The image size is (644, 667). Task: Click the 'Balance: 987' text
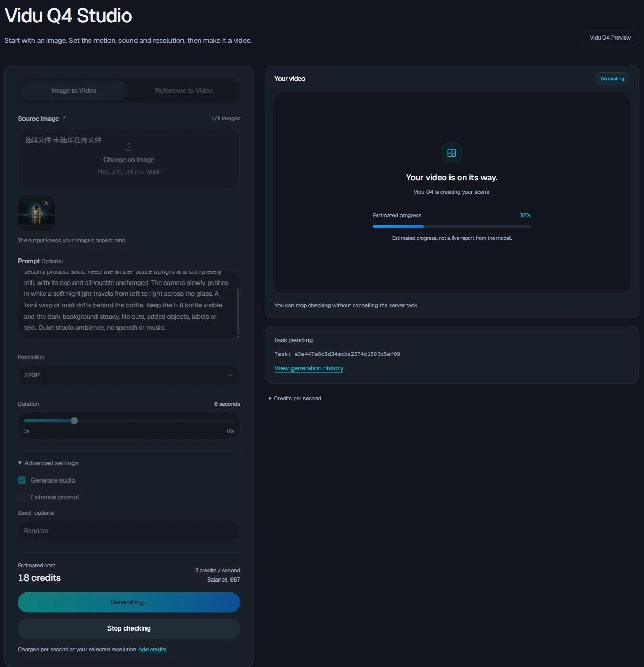224,580
